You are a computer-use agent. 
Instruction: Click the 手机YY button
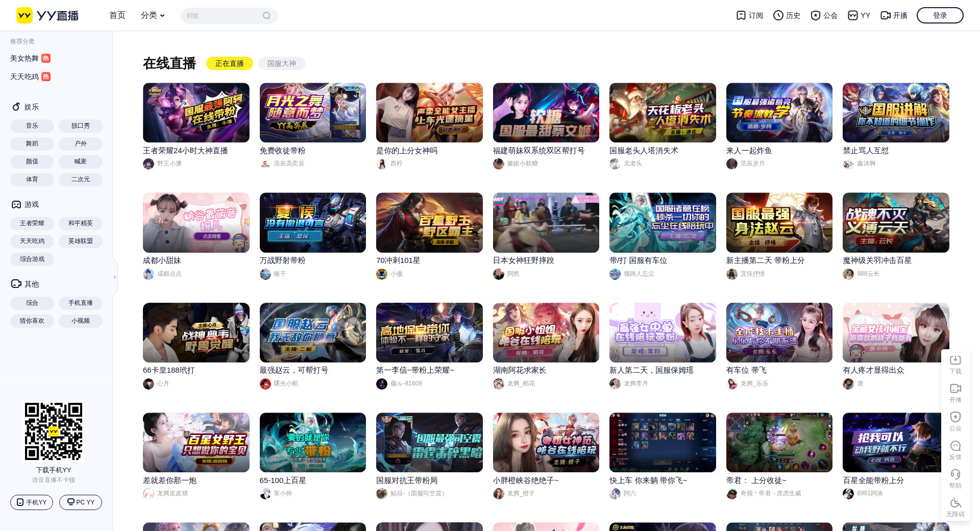[x=32, y=502]
